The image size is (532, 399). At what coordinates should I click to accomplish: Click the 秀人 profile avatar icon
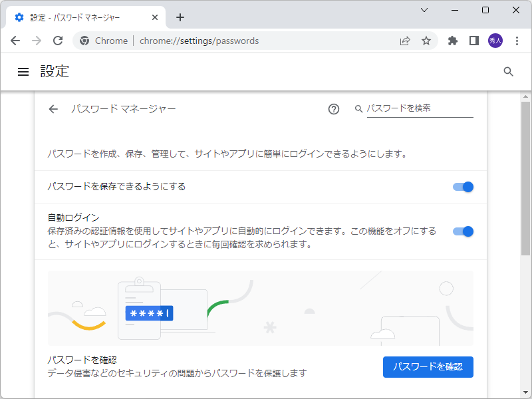click(x=495, y=41)
